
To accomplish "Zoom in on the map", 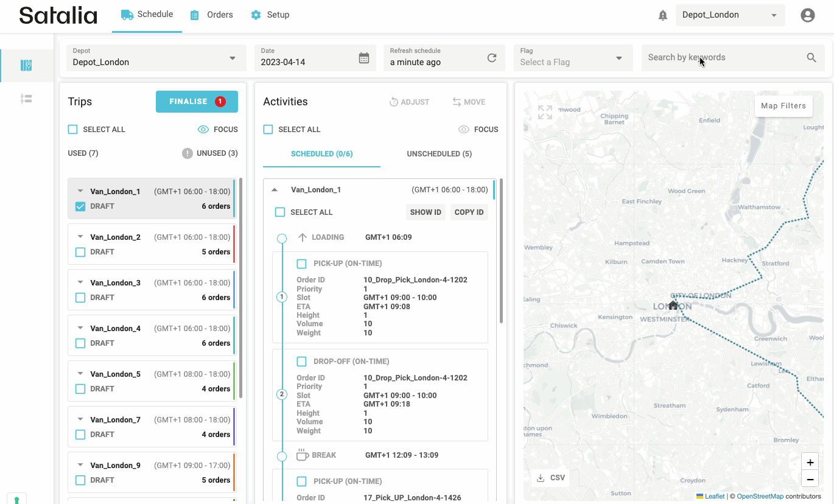I will [810, 462].
